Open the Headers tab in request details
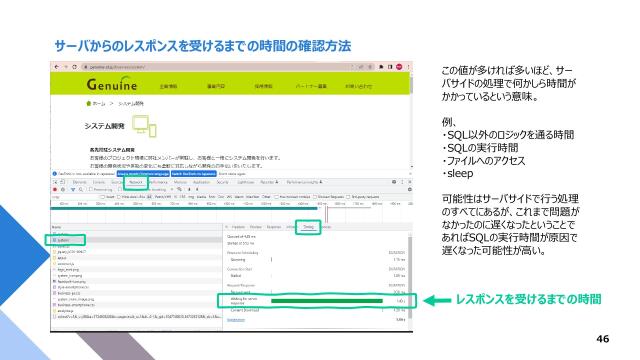This screenshot has width=640, height=360. pyautogui.click(x=238, y=227)
